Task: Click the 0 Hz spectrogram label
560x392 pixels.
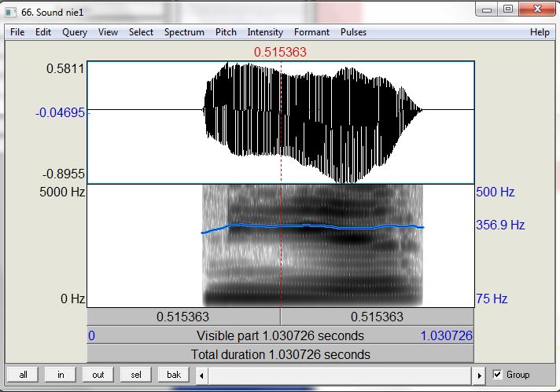Action: [73, 299]
